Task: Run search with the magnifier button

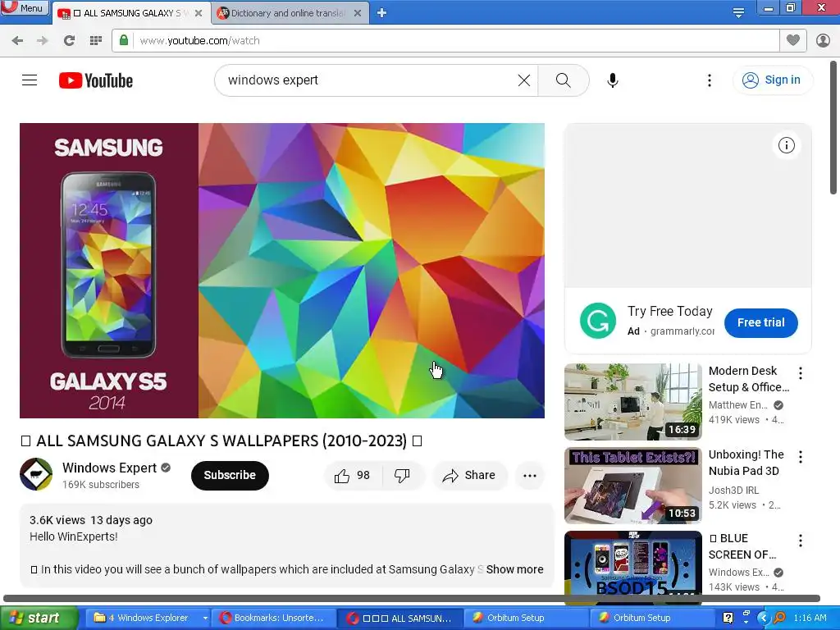Action: point(563,80)
